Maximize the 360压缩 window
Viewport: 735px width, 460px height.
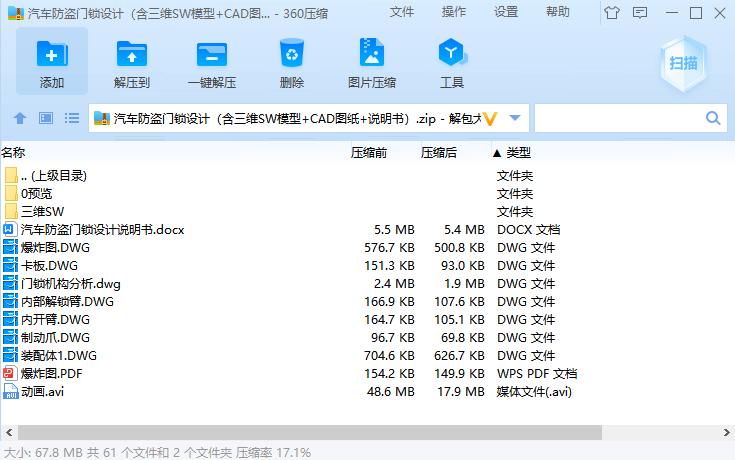(696, 13)
